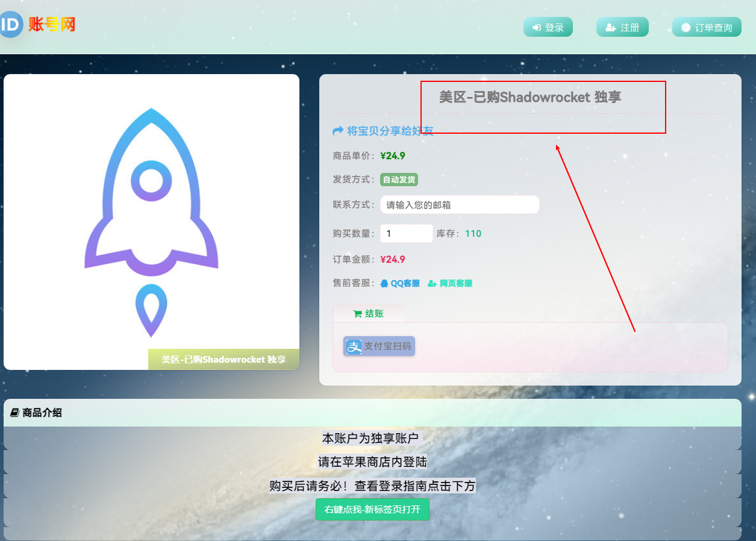Click the 自动发货 delivery badge
The height and width of the screenshot is (541, 756).
(x=399, y=180)
